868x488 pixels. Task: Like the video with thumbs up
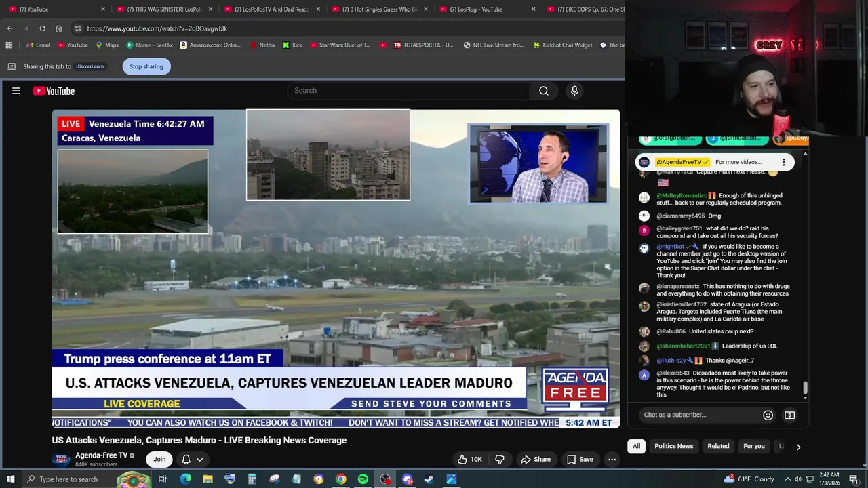[471, 460]
